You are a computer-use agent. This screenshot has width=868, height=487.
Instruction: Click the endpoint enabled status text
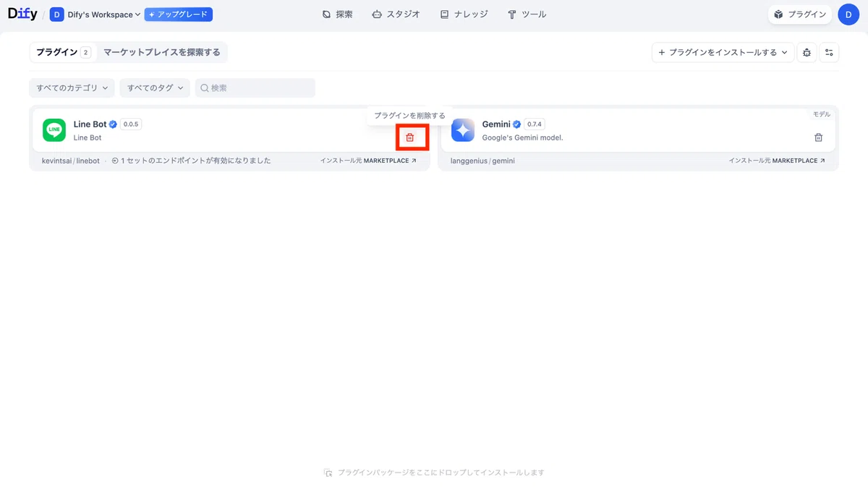(x=195, y=161)
